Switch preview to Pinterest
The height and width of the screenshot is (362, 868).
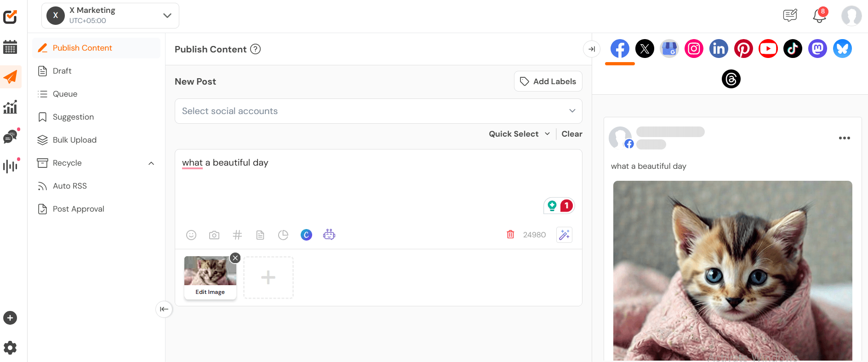pos(743,48)
